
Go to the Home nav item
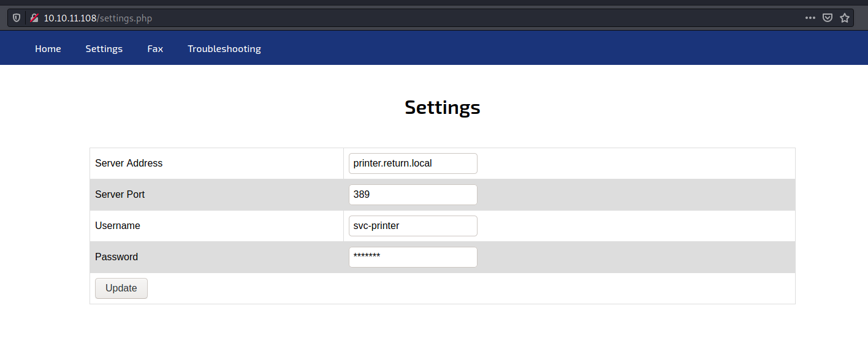(x=48, y=48)
